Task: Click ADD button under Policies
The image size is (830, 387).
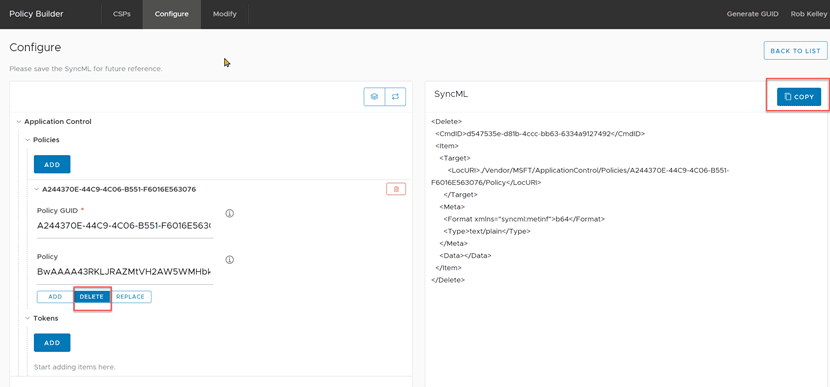Action: (52, 165)
